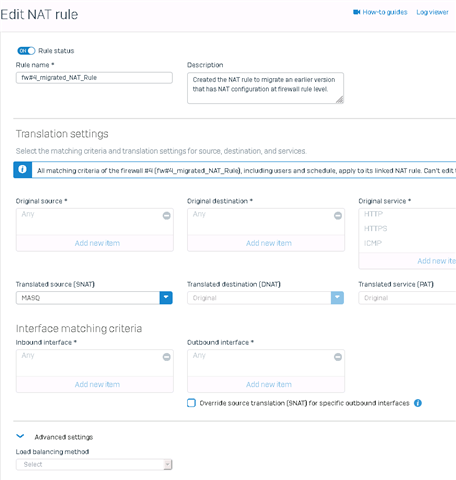Screen dimensions: 456x480
Task: Remove Any from Original destination list
Action: coord(338,216)
